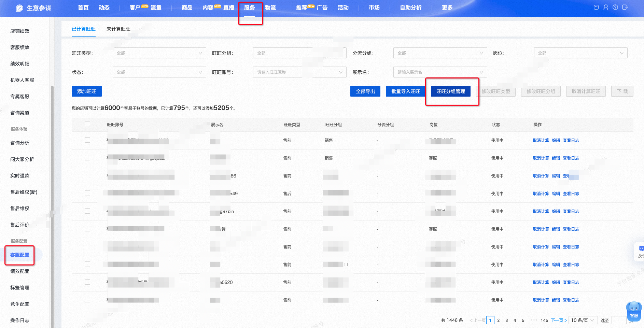This screenshot has width=644, height=328.
Task: Open 标签管理 in sidebar
Action: pos(20,288)
